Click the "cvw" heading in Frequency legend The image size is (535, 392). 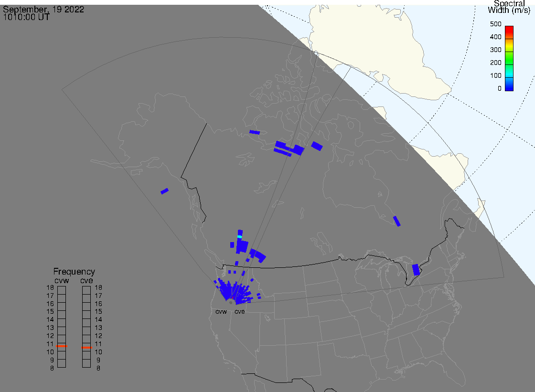tap(62, 281)
